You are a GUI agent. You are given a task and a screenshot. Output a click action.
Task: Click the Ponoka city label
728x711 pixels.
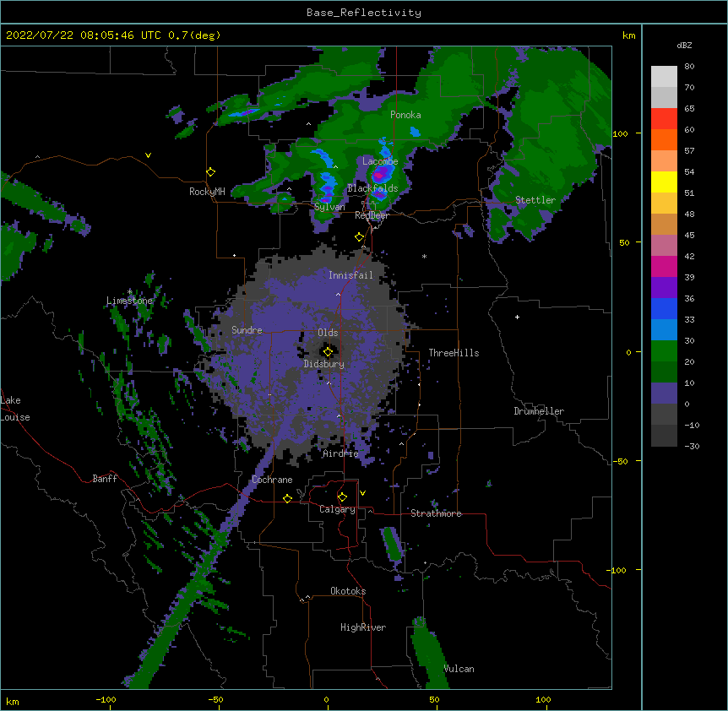[x=405, y=115]
